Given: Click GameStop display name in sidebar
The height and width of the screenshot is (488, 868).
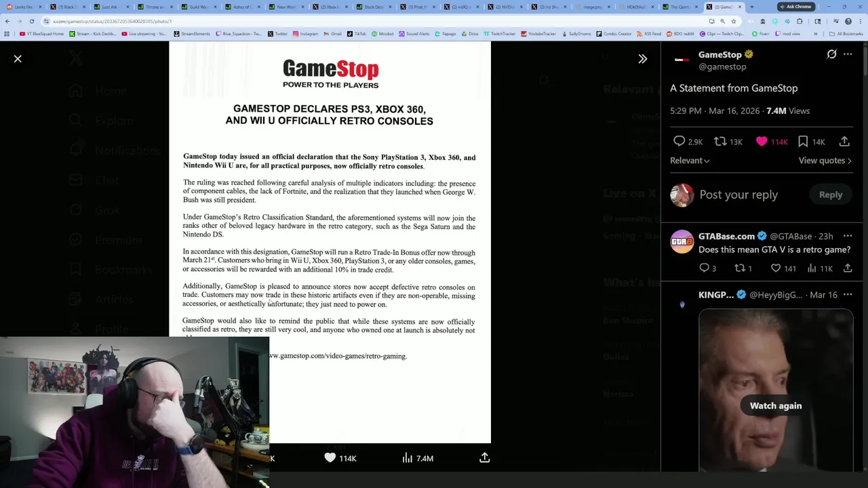Looking at the screenshot, I should [719, 54].
